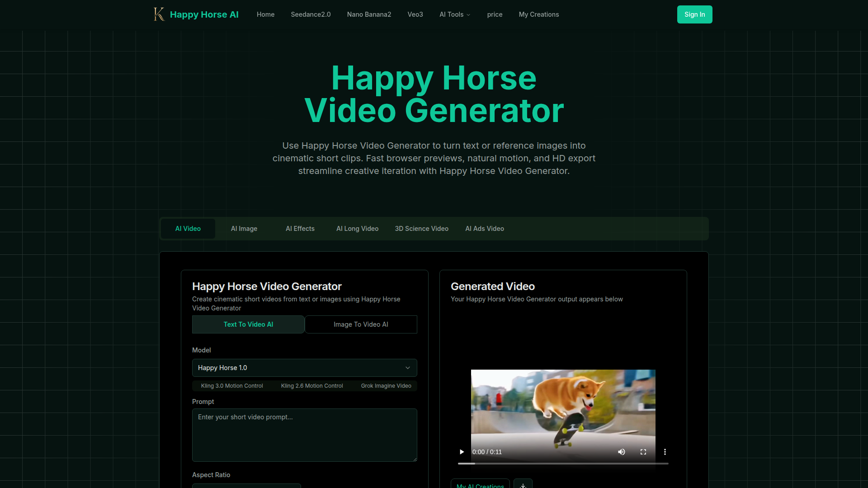Screen dimensions: 868x488
Task: Switch to Text To Video AI mode
Action: click(x=248, y=324)
